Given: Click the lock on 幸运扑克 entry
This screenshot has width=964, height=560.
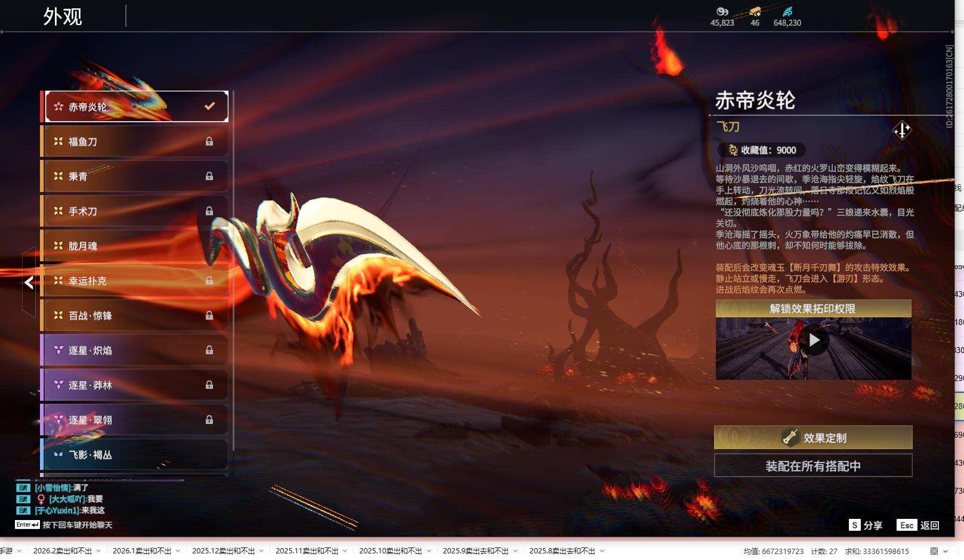Looking at the screenshot, I should point(209,280).
